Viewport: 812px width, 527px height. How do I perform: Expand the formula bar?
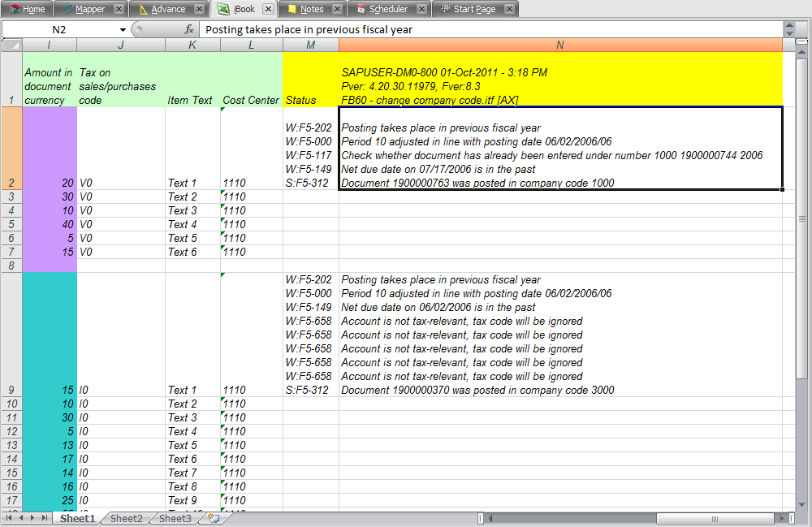(789, 29)
